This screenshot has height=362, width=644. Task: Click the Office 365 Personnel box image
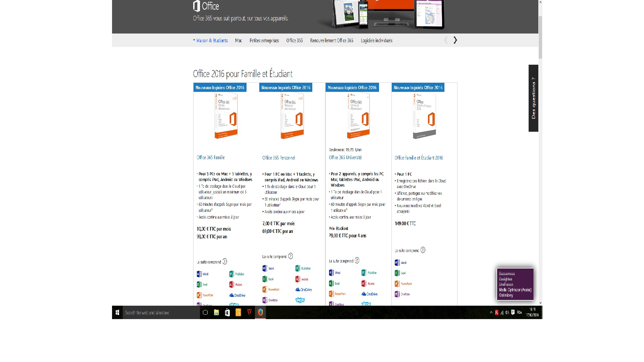[292, 116]
